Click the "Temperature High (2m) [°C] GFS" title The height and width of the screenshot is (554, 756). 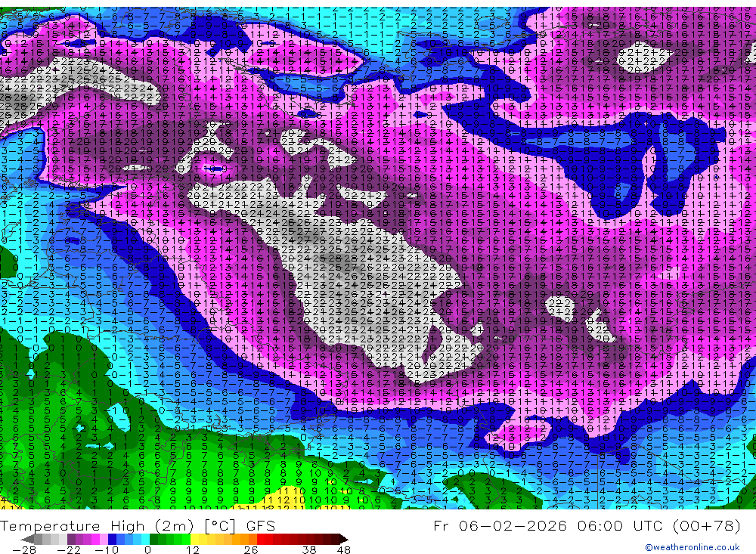(138, 525)
